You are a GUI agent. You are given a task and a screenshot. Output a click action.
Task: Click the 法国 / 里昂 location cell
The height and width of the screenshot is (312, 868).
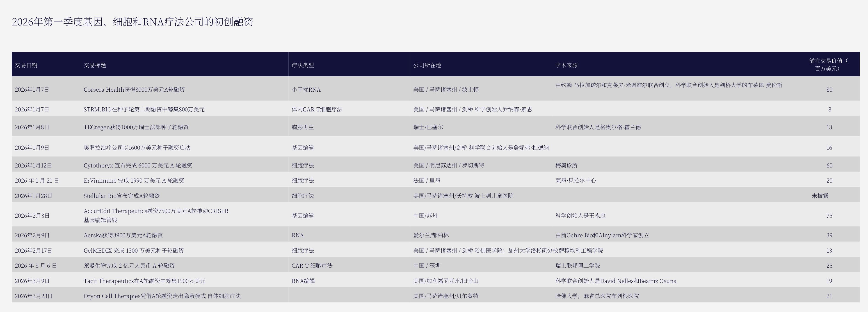pyautogui.click(x=427, y=181)
